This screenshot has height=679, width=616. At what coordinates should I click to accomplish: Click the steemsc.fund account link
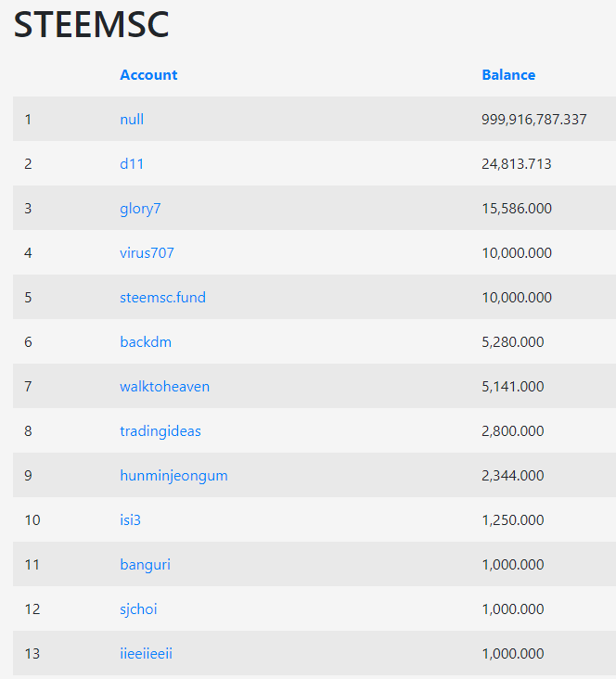(x=163, y=298)
